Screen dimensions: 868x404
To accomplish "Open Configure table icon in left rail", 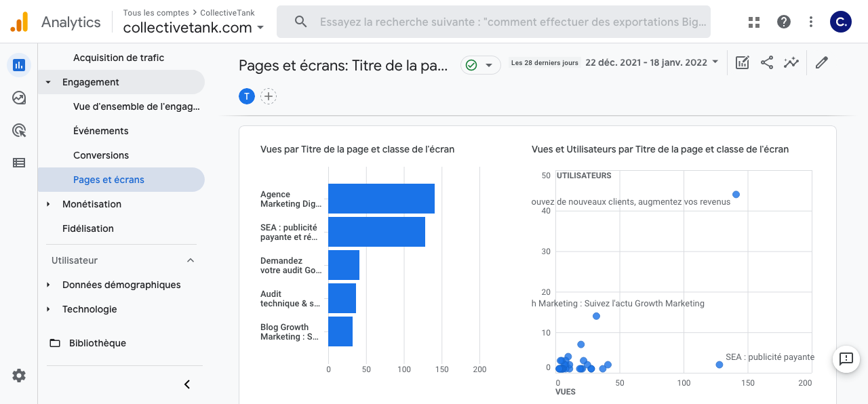I will tap(19, 163).
